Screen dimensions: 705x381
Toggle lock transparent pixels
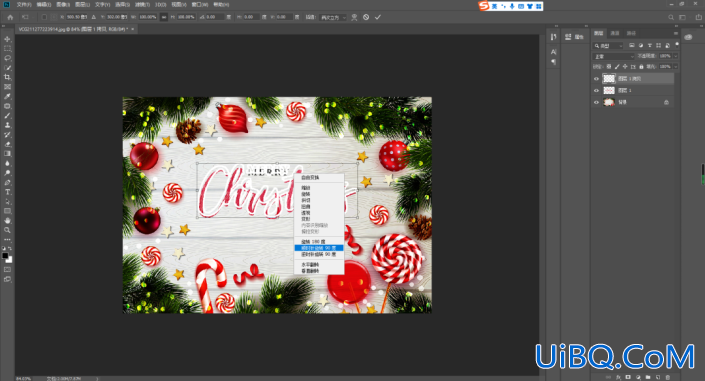point(609,67)
